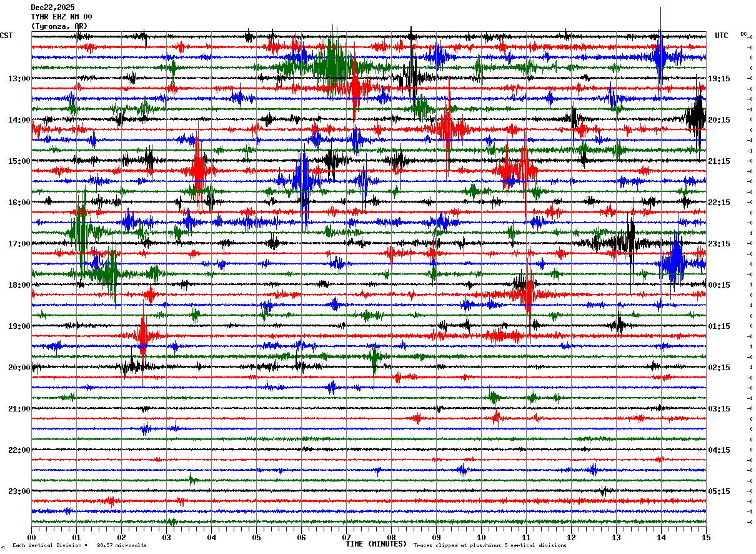756x554 pixels.
Task: Click the 20:15 UTC time label
Action: [719, 120]
